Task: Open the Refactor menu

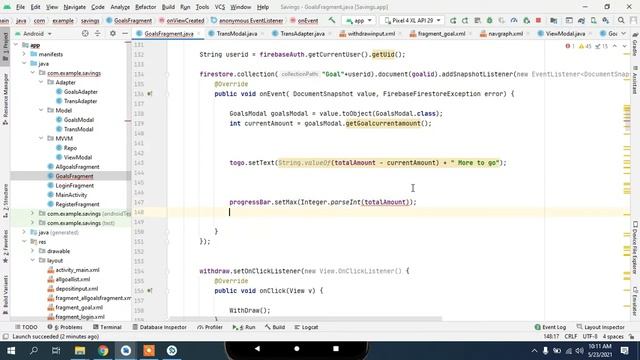Action: (x=145, y=7)
